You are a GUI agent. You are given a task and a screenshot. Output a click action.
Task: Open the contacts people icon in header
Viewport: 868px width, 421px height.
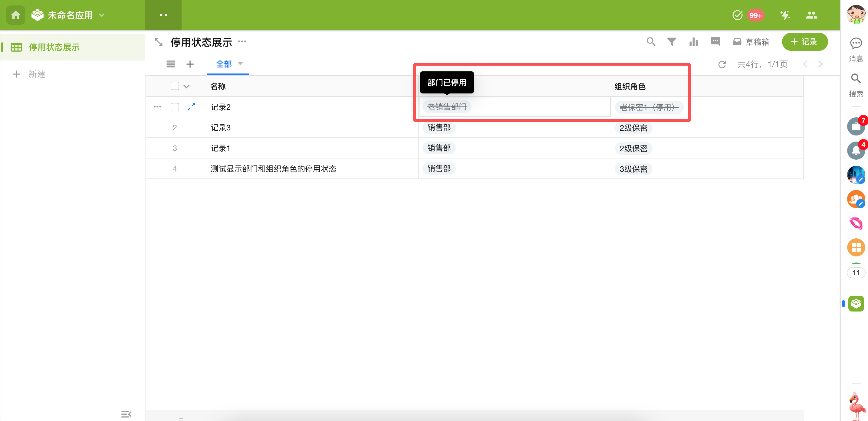pyautogui.click(x=811, y=15)
